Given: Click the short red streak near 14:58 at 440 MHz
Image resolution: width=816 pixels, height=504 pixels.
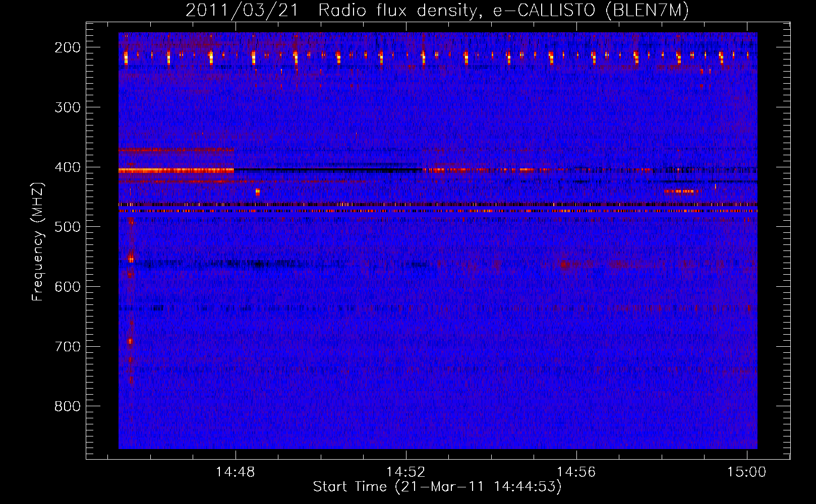Looking at the screenshot, I should (682, 192).
